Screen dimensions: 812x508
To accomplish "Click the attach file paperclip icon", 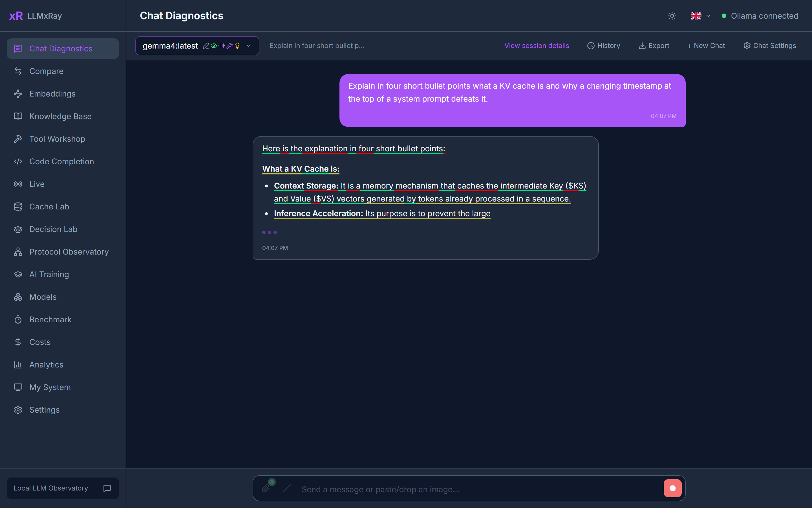I will (x=266, y=488).
